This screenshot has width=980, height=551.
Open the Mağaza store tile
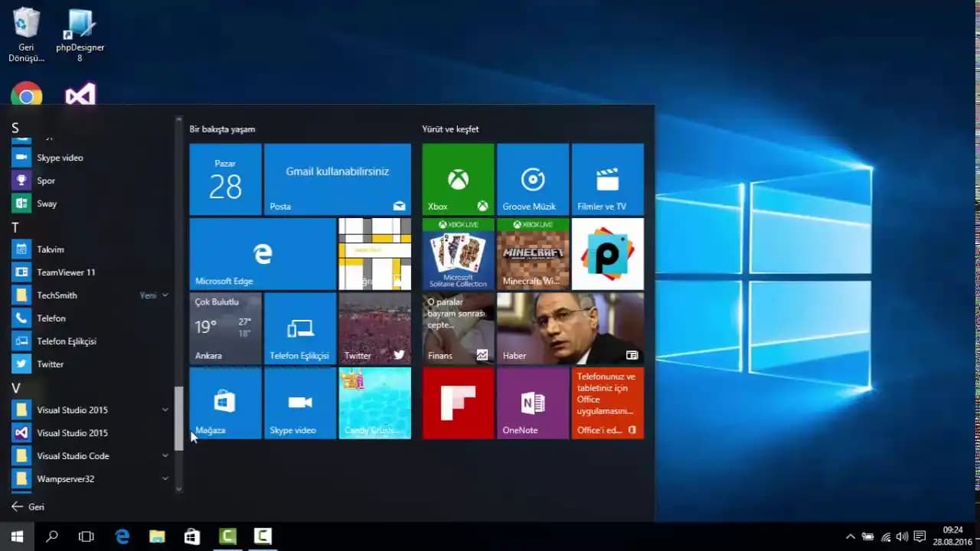tap(225, 403)
